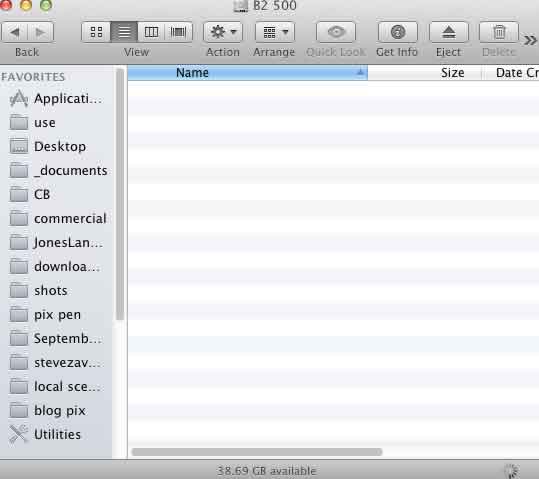Screen dimensions: 539x479
Task: Click the Desktop icon in sidebar
Action: [x=19, y=146]
